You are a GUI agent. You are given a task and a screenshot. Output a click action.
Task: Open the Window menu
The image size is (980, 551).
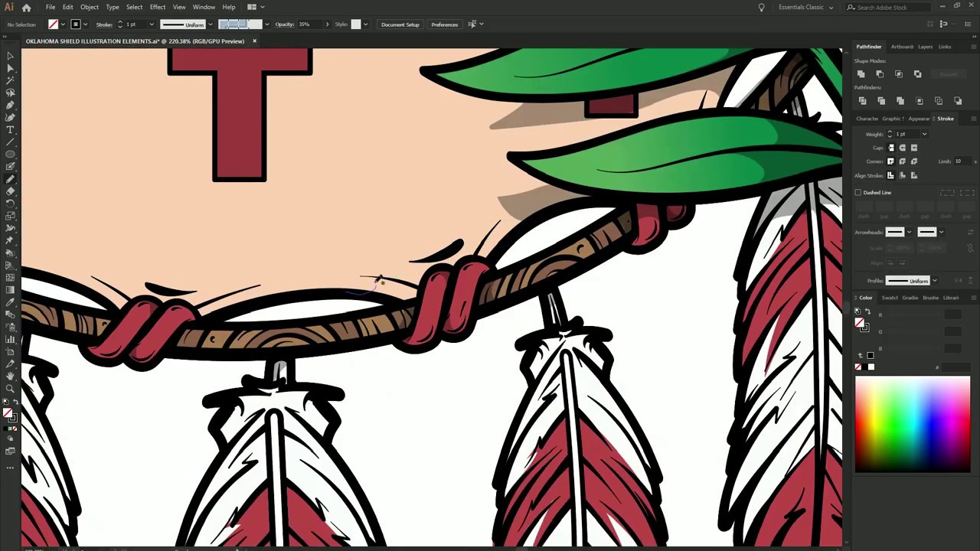coord(204,7)
